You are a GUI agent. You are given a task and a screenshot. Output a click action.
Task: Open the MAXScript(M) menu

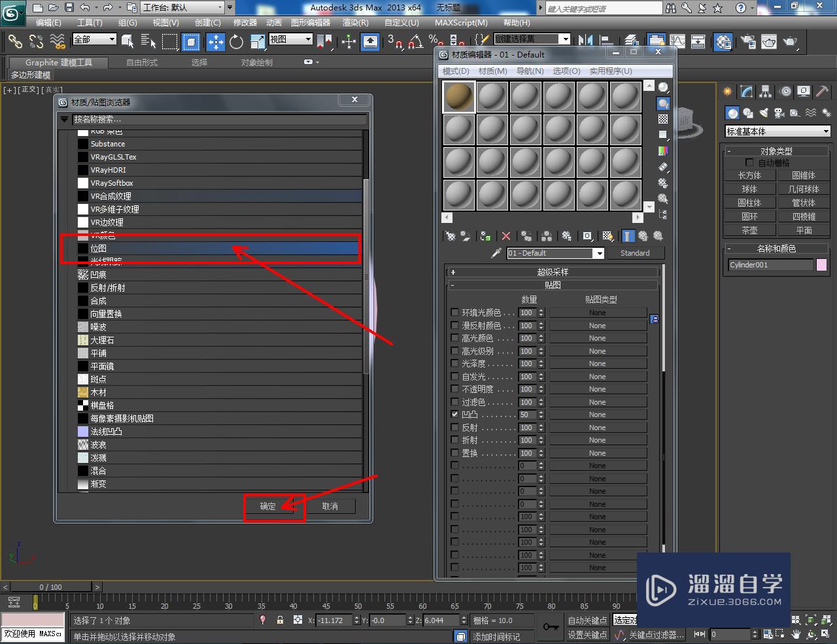point(461,22)
